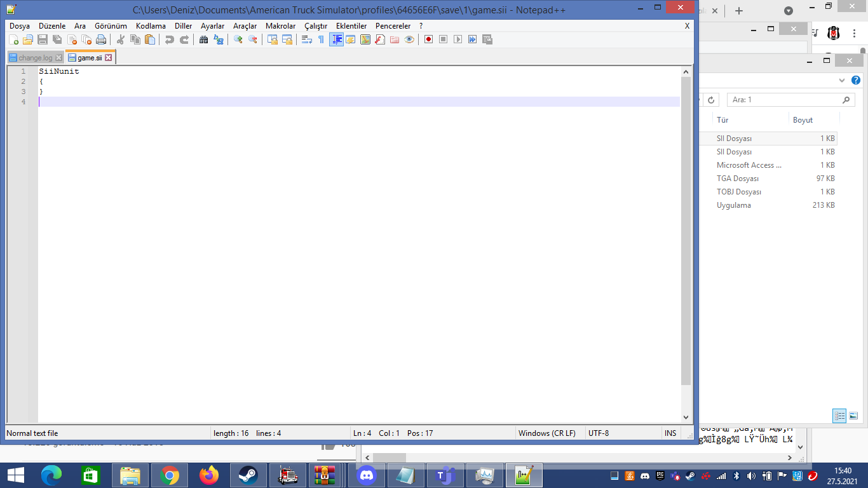Open Steam from the taskbar

248,475
